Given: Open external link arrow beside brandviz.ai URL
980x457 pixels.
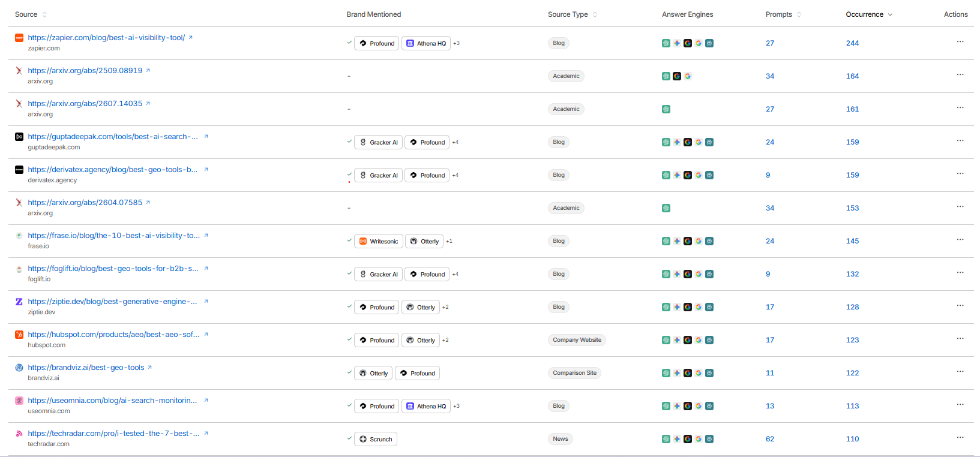Looking at the screenshot, I should [x=150, y=367].
